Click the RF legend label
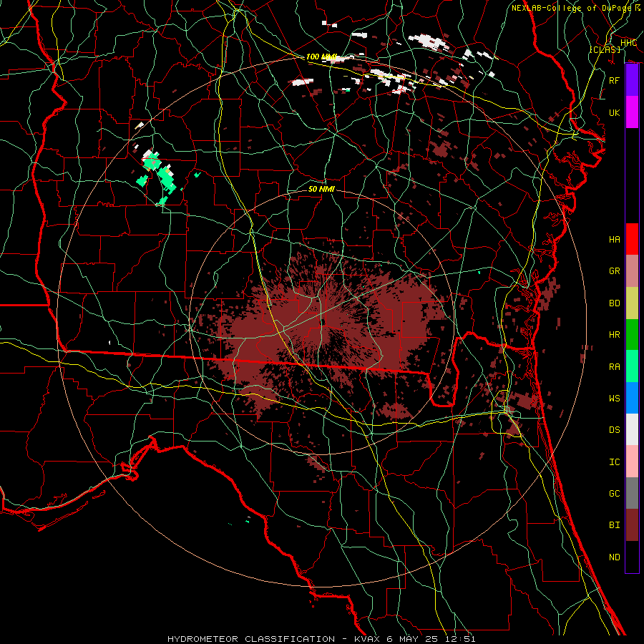The width and height of the screenshot is (644, 644). (614, 80)
